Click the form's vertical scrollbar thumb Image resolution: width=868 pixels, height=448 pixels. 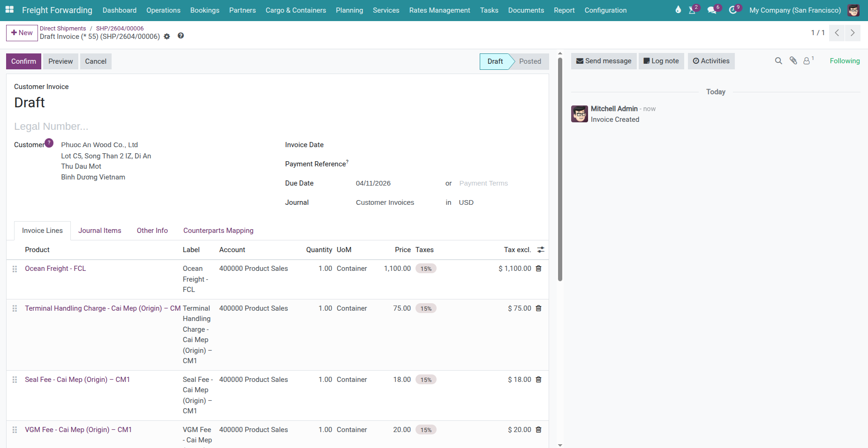pos(560,169)
